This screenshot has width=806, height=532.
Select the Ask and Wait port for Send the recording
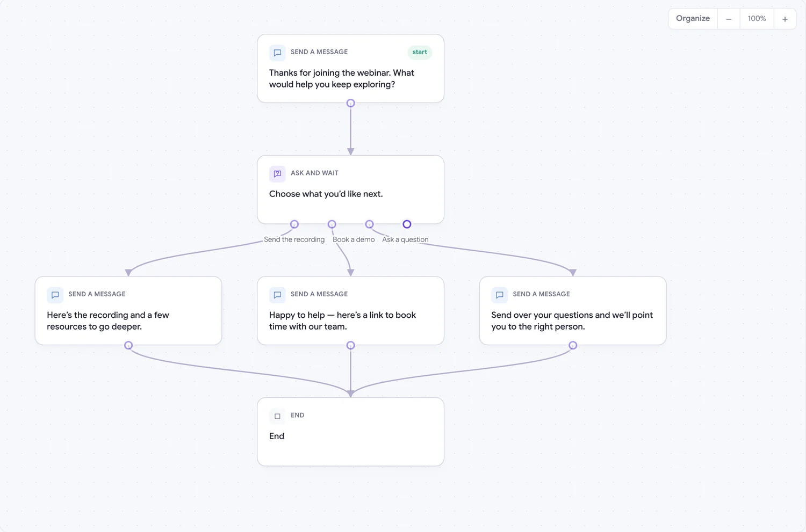(294, 224)
